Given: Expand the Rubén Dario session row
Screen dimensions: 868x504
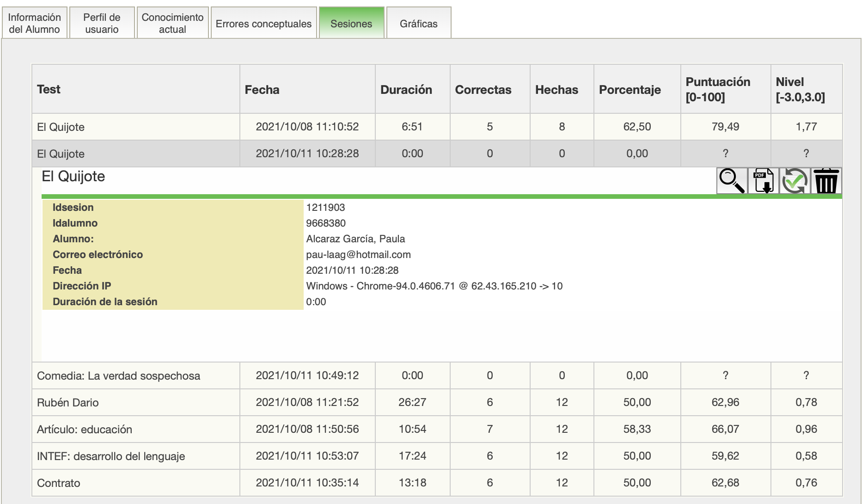Looking at the screenshot, I should [135, 402].
